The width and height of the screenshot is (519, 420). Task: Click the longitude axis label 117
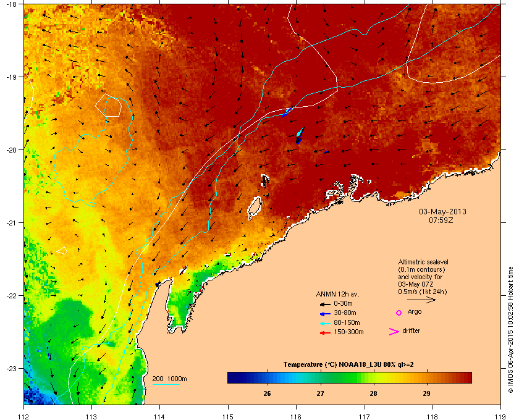tap(364, 417)
